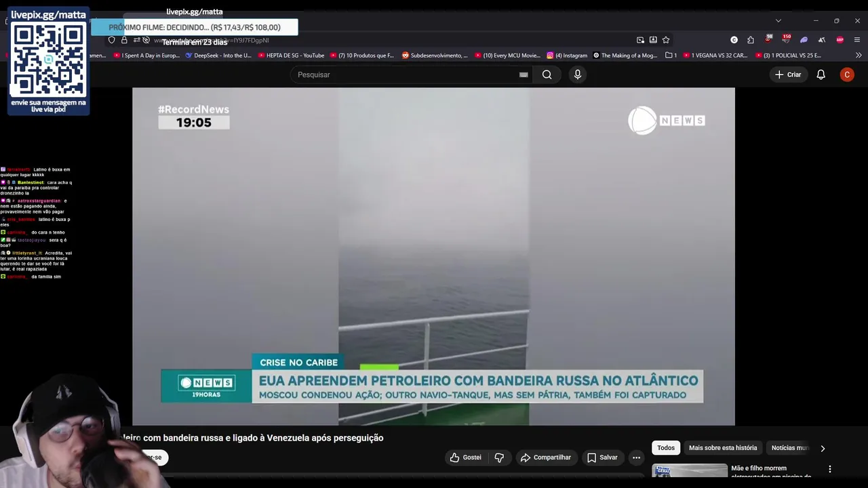
Task: Click the Adblock Plus ABP extension
Action: (840, 40)
